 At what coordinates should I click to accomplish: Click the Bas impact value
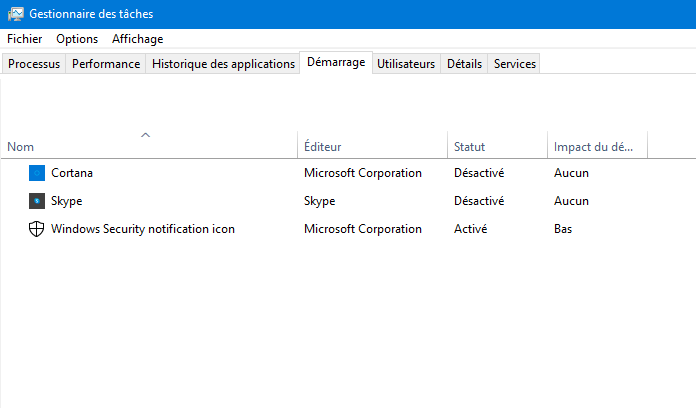(563, 229)
